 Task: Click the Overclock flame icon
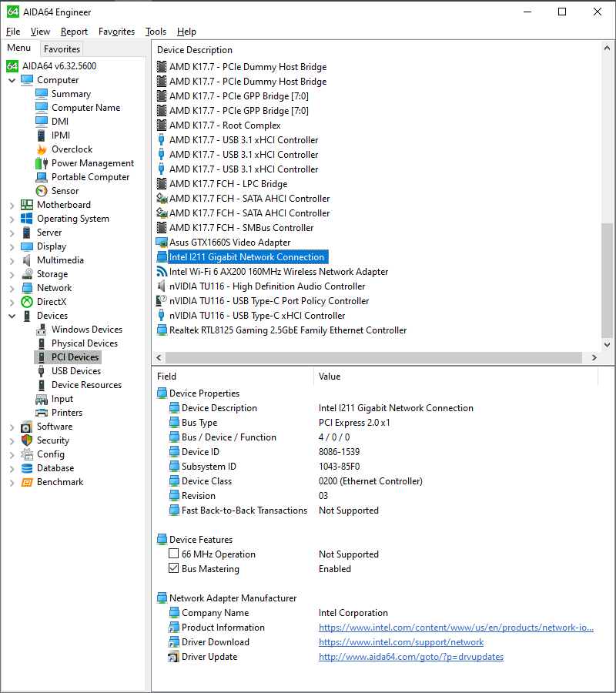pos(42,149)
